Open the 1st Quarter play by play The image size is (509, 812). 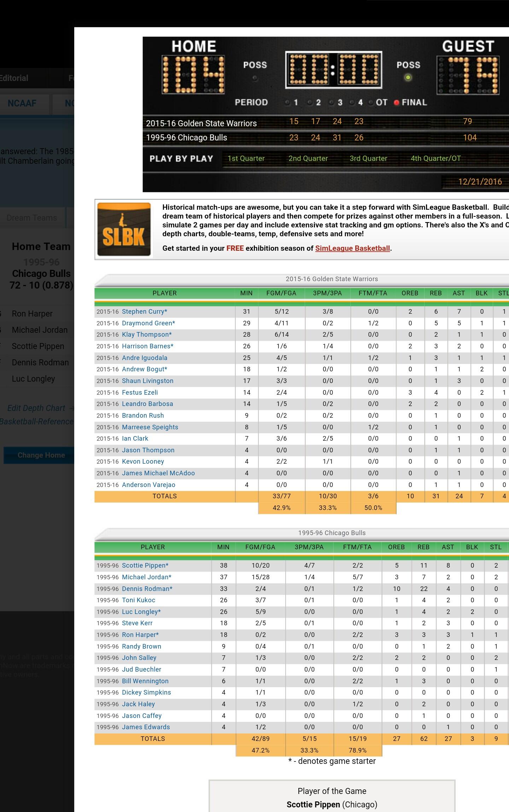coord(246,158)
